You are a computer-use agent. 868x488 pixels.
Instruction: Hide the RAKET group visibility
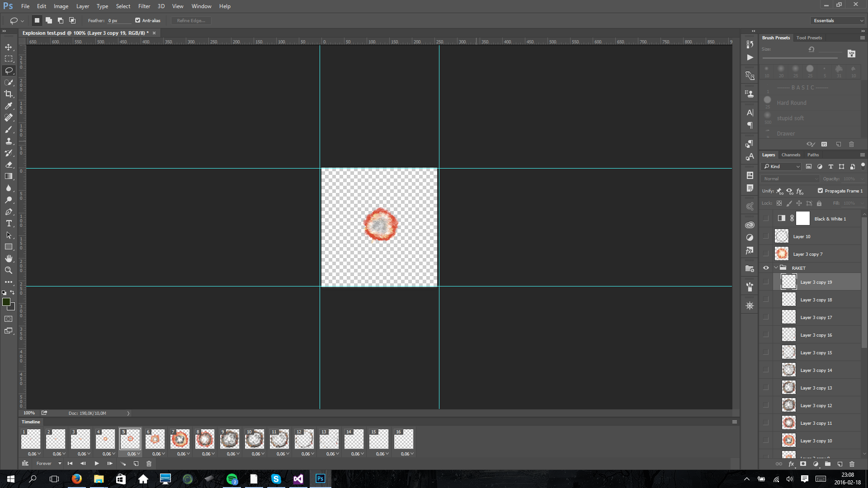[766, 268]
